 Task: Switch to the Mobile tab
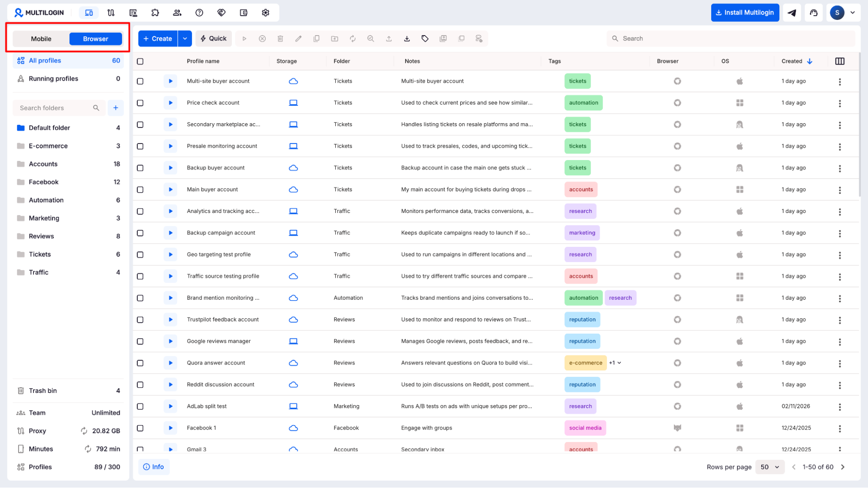point(41,39)
